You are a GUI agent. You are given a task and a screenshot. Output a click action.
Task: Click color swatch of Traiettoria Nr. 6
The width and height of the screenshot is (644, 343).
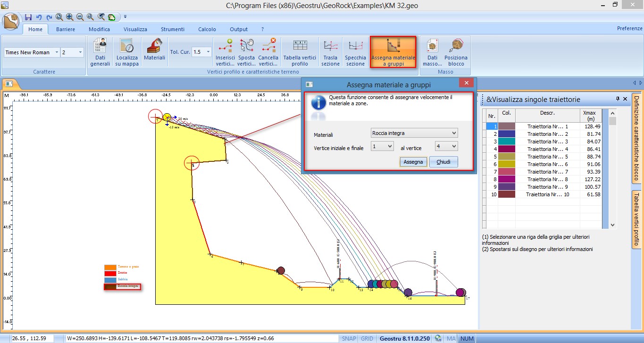pos(507,164)
